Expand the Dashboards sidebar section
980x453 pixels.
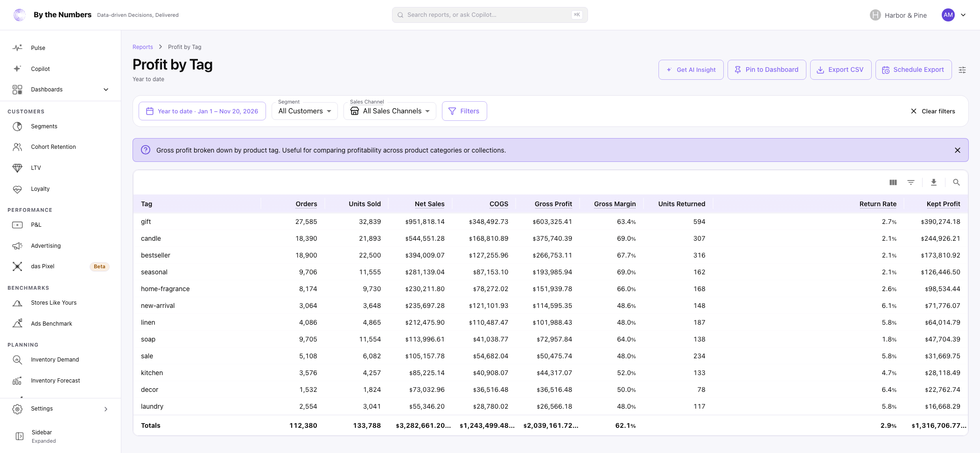click(x=61, y=90)
